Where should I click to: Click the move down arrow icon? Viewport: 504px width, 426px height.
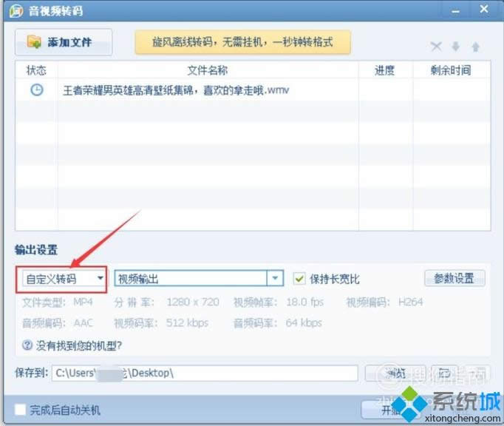(x=456, y=47)
